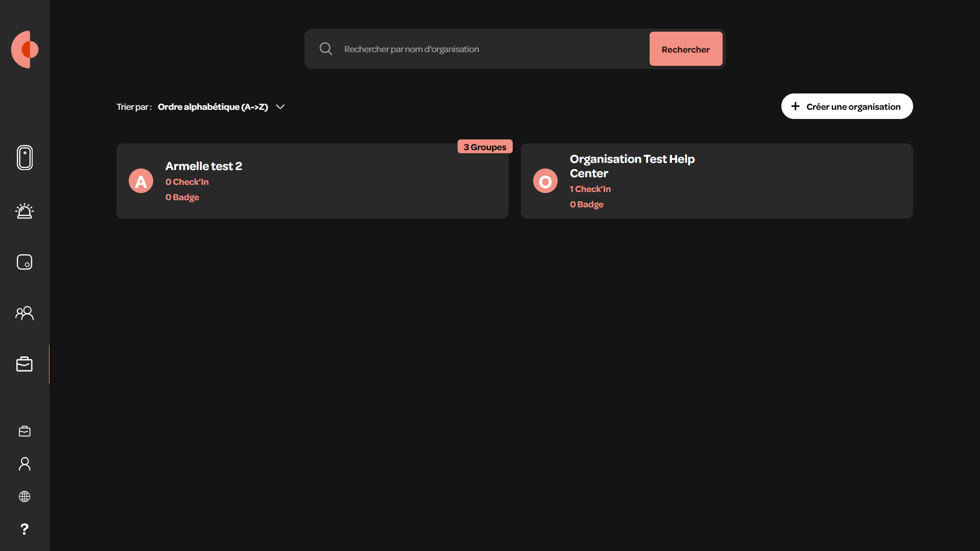Click the chevron next to the sort order
The image size is (980, 551).
(280, 107)
